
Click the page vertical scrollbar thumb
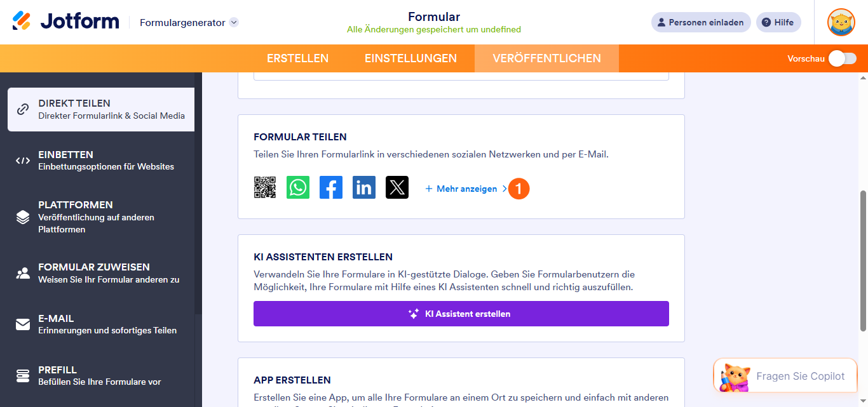[x=863, y=260]
